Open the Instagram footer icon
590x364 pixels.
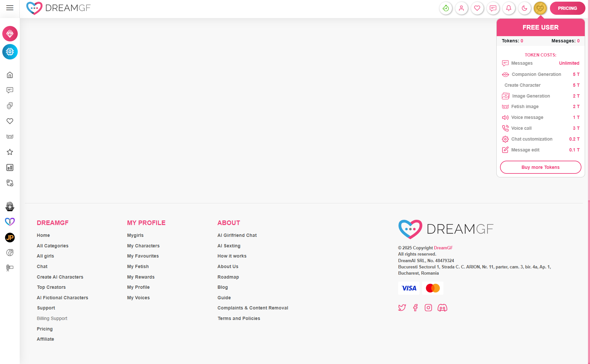tap(428, 308)
